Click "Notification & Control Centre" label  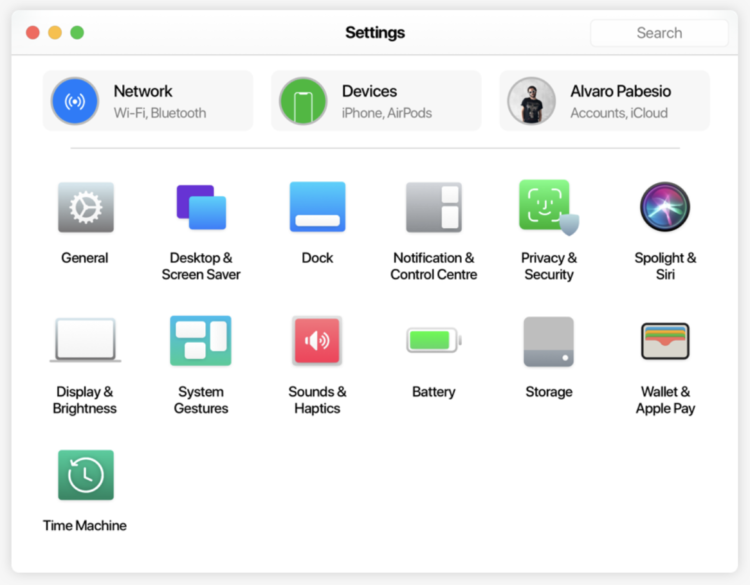pos(434,266)
